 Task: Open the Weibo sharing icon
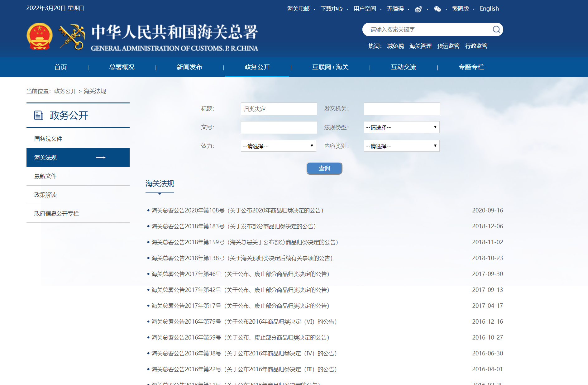pyautogui.click(x=418, y=9)
